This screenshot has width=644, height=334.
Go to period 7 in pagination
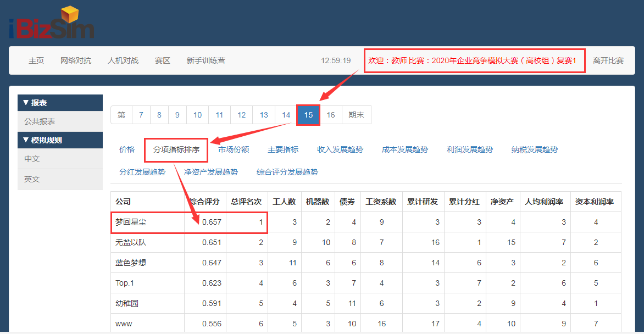141,115
